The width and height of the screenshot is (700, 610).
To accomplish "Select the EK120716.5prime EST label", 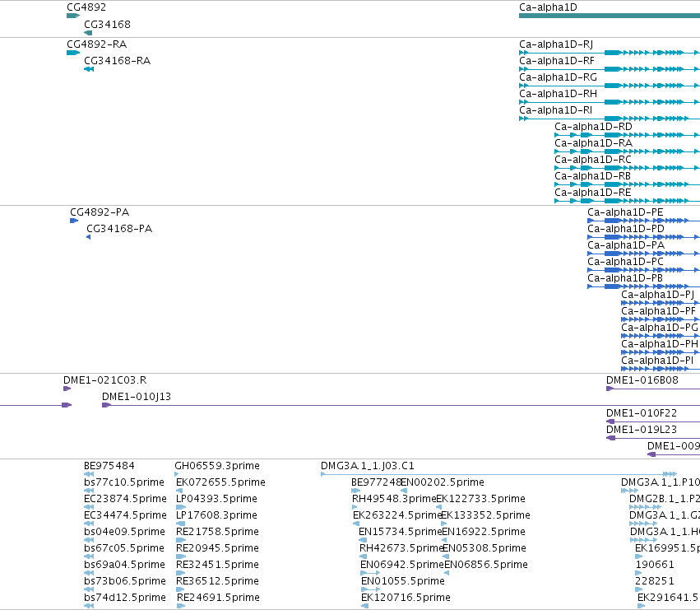I will [406, 598].
